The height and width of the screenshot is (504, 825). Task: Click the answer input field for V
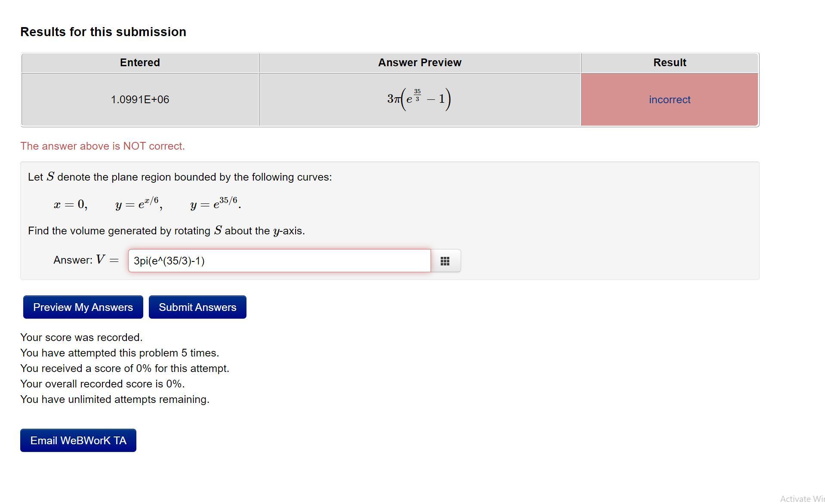[x=279, y=261]
